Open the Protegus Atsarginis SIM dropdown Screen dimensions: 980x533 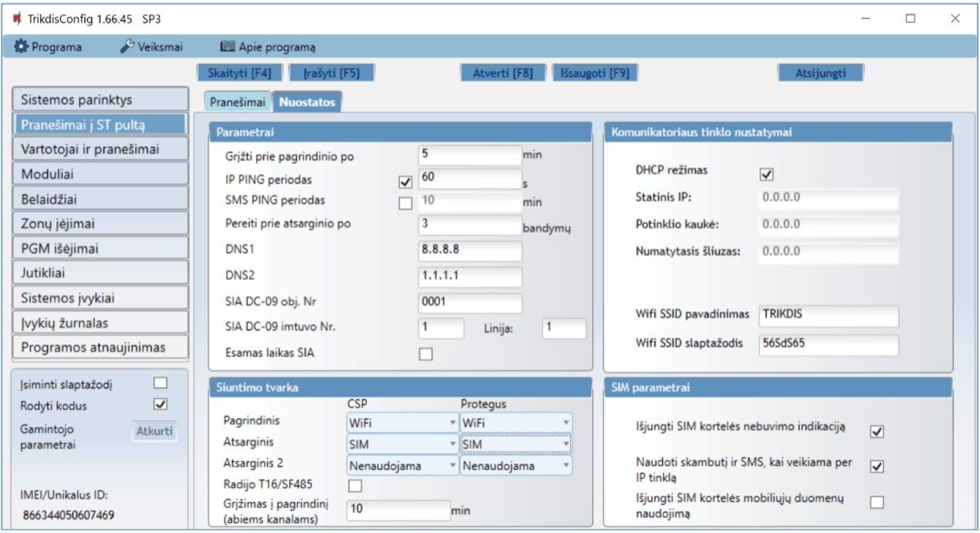click(515, 444)
